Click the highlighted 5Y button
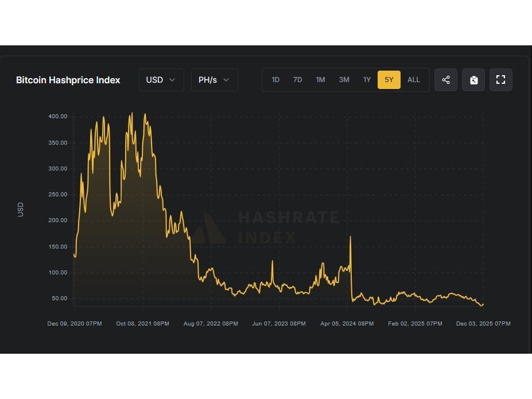The width and height of the screenshot is (532, 399). [389, 80]
